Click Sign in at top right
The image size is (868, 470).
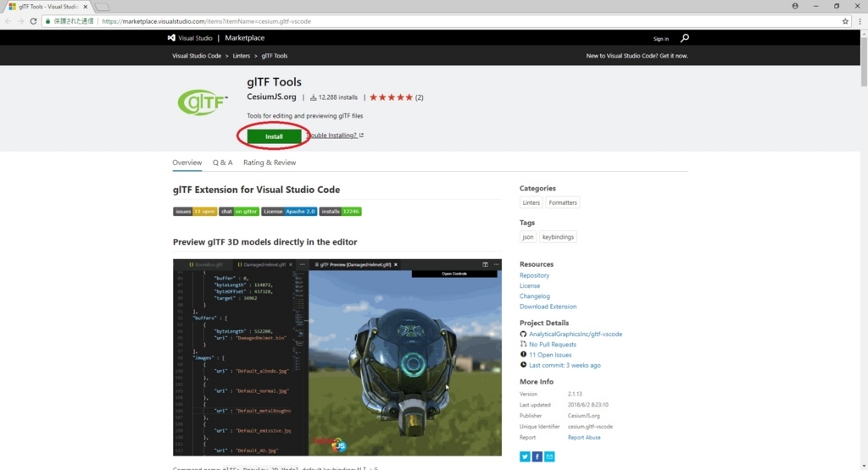click(x=660, y=39)
